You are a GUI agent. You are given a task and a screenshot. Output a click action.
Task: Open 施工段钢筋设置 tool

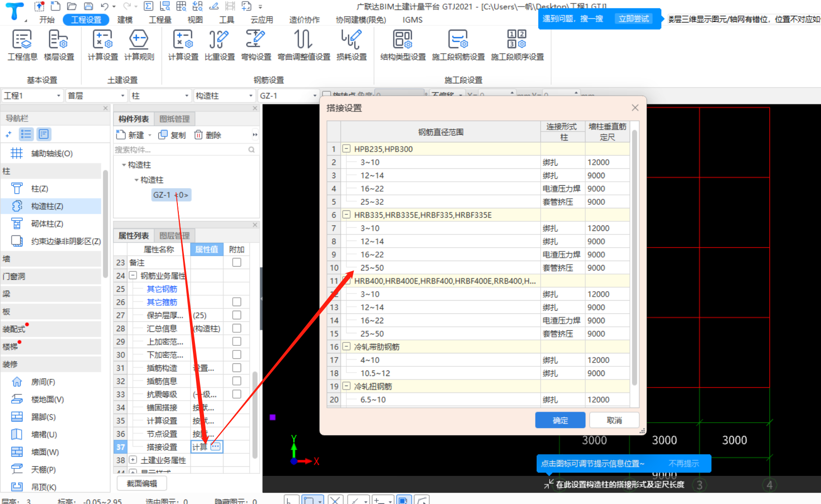coord(458,45)
